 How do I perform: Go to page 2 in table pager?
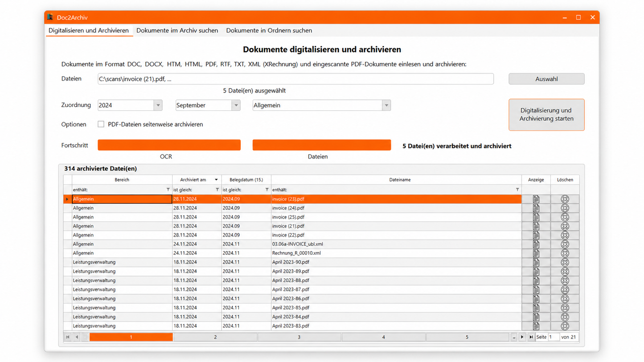click(215, 337)
